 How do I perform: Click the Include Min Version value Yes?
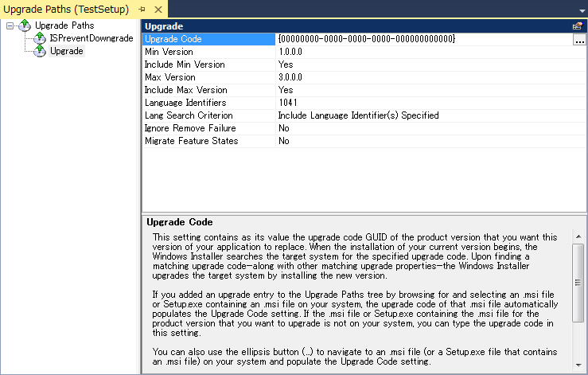pos(286,64)
